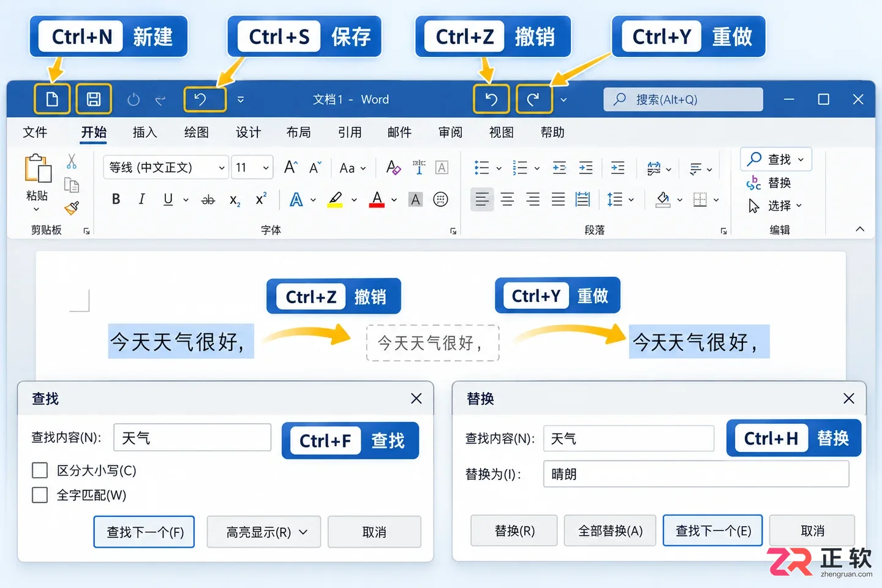Open the 引用 tab
Screen dimensions: 882x588
coord(350,132)
